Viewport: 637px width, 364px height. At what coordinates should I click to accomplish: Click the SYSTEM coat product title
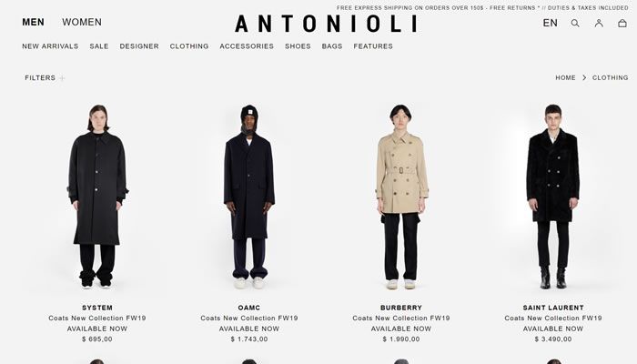click(x=97, y=308)
